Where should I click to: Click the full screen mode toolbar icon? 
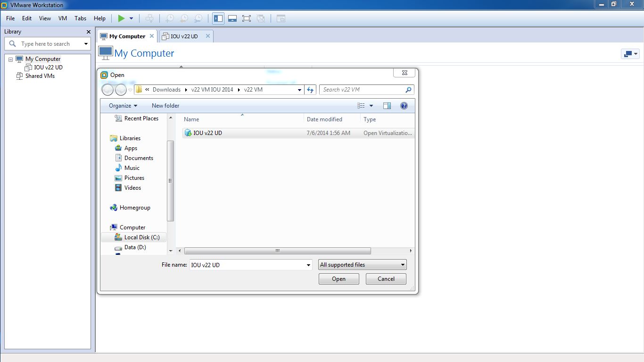point(247,18)
